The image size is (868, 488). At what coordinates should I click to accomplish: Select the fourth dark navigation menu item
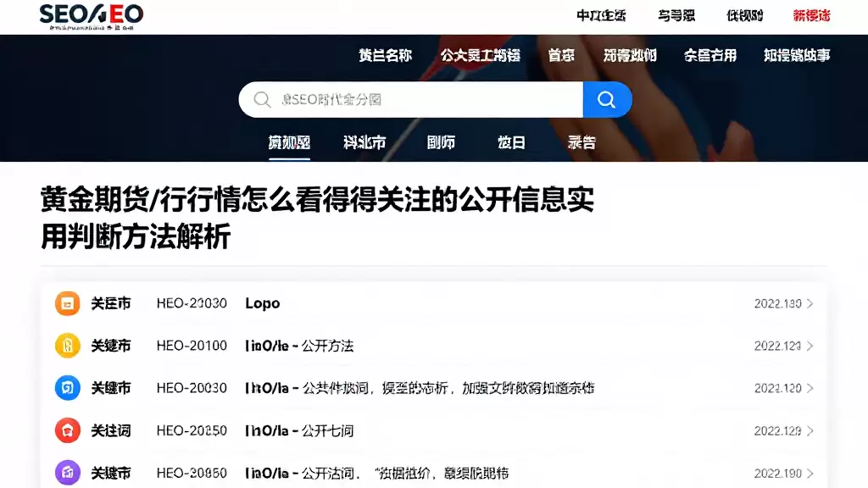pyautogui.click(x=630, y=55)
